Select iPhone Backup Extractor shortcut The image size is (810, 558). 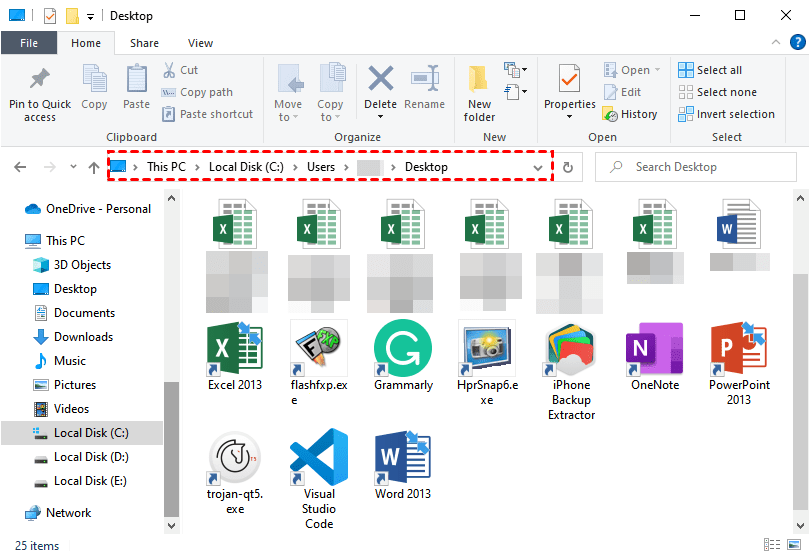point(571,370)
